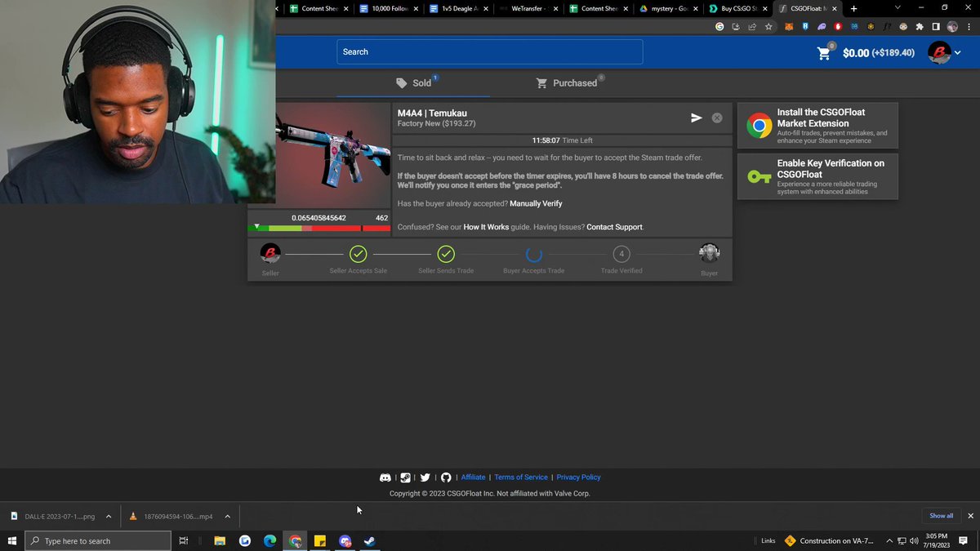Click the Construction on VA-7 news widget
The height and width of the screenshot is (551, 980).
pos(829,540)
